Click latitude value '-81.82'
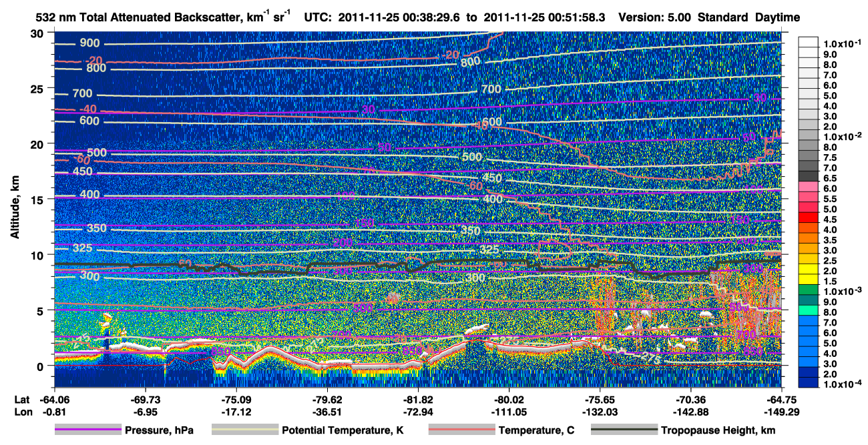 click(418, 399)
